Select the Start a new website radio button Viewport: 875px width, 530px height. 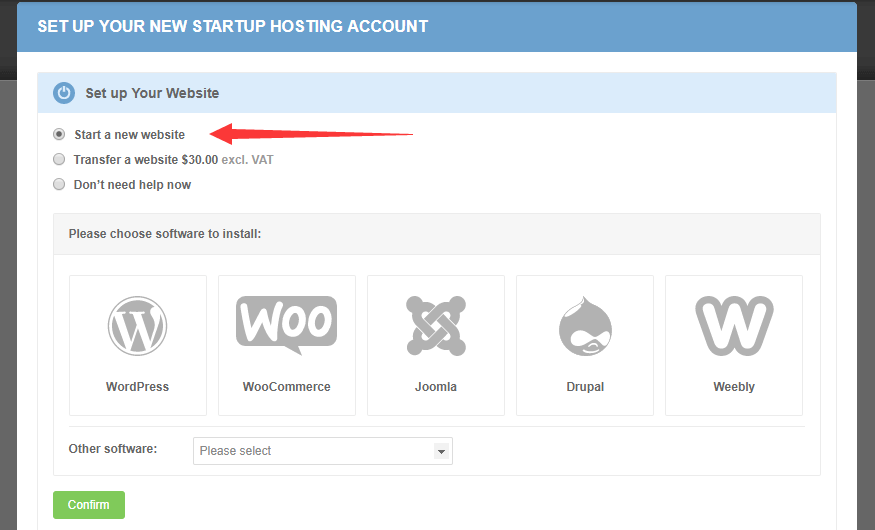coord(60,134)
